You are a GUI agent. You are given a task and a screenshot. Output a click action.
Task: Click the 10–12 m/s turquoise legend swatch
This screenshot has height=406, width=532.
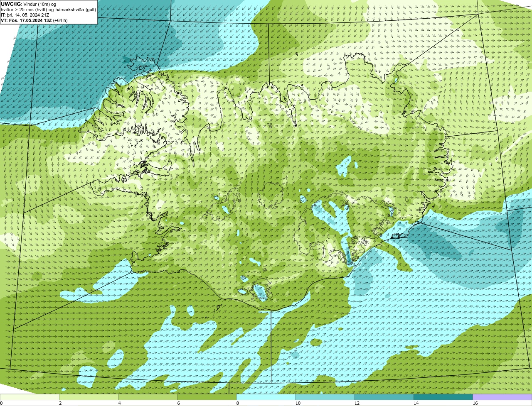325,397
